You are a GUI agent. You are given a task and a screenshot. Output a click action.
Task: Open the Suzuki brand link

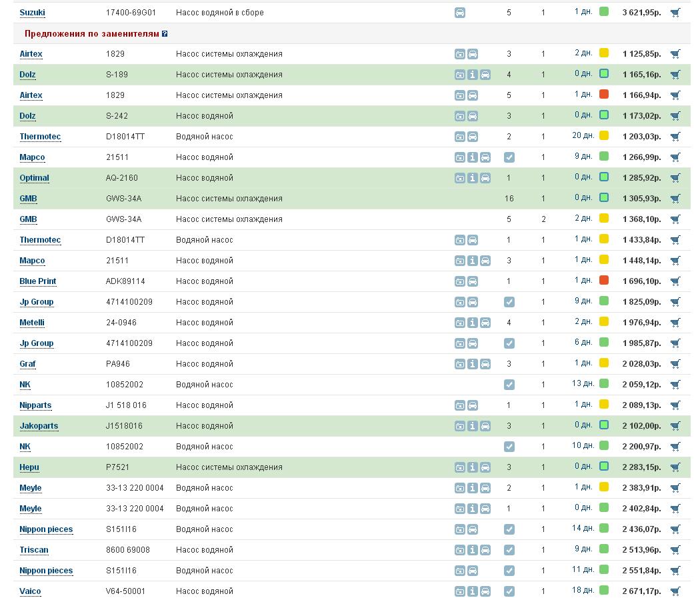click(32, 13)
